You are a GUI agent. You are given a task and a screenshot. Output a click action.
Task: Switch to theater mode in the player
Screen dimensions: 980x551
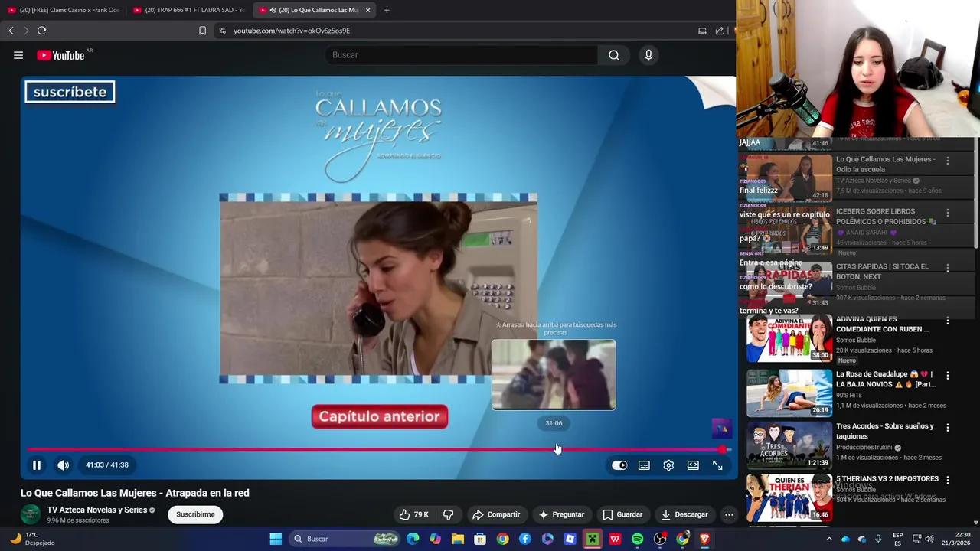[693, 465]
